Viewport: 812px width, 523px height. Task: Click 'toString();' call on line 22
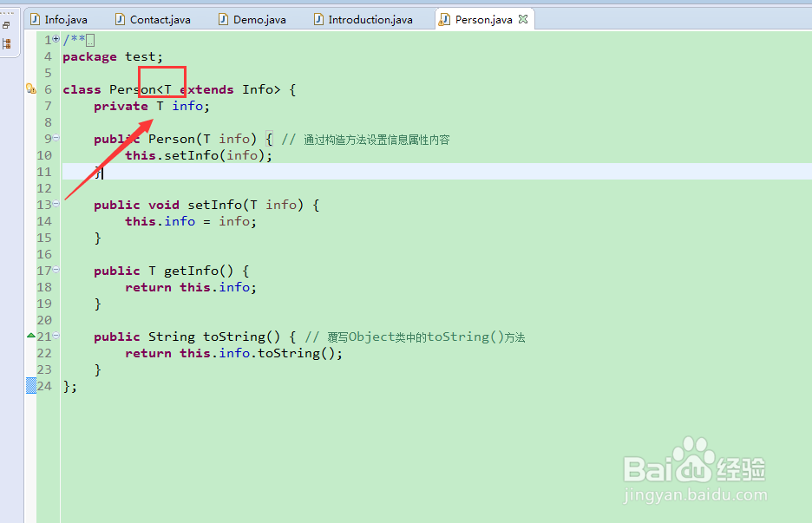click(300, 353)
